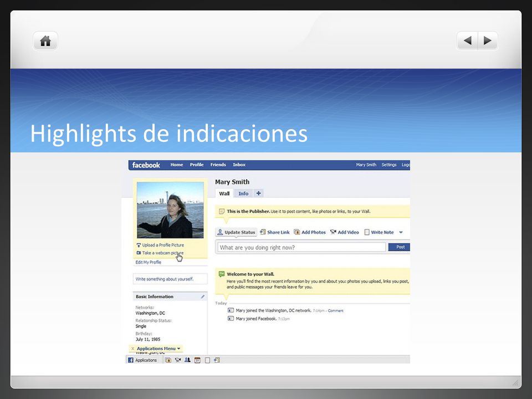Image resolution: width=532 pixels, height=399 pixels.
Task: Click 'Mary joined the Washington, DC network.' story
Action: (273, 310)
